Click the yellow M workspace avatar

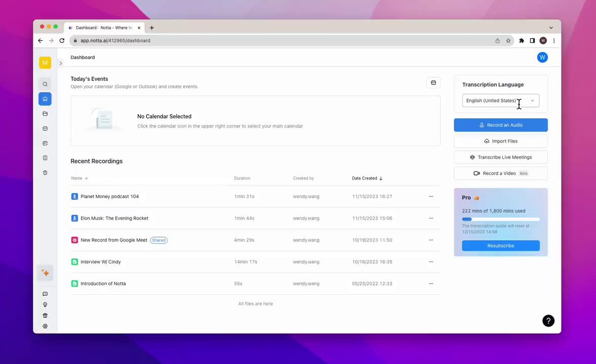click(x=45, y=63)
